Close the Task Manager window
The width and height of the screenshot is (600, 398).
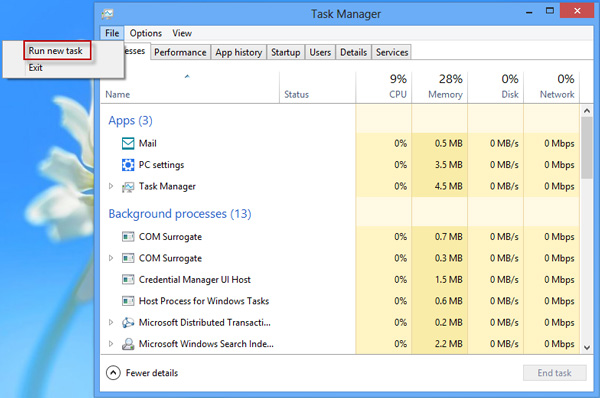[x=577, y=11]
